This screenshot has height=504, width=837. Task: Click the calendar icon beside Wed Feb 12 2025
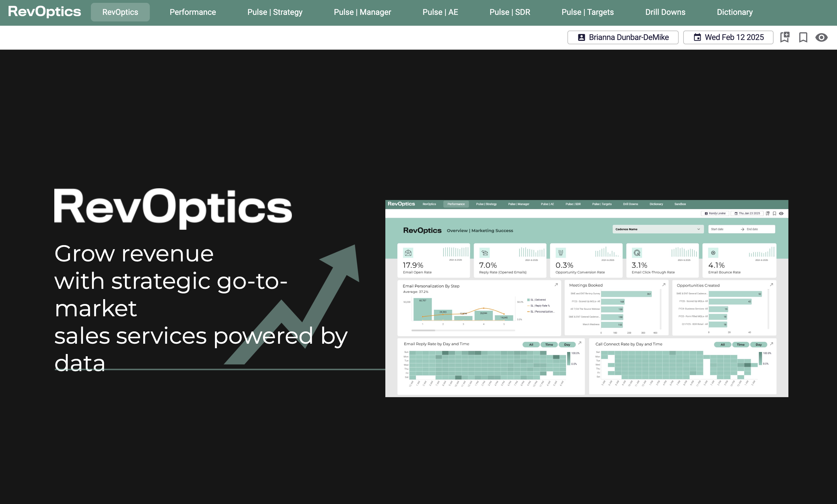[697, 37]
